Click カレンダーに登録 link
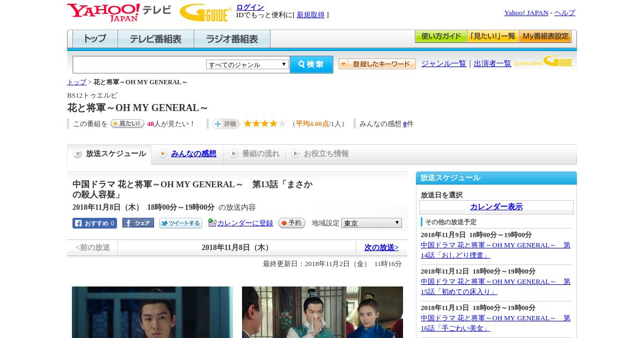Screen dimensions: 644x338 coord(245,223)
